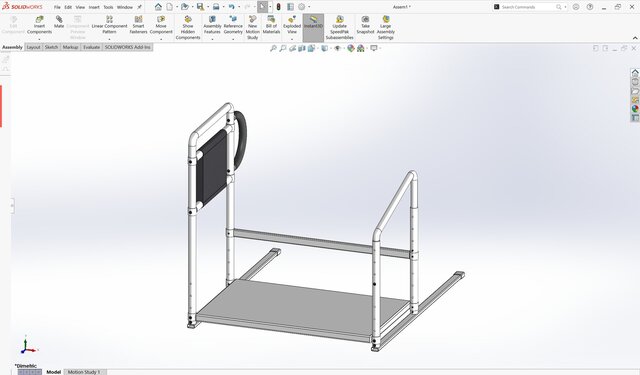Open the View menu
This screenshot has height=375, width=640.
[x=80, y=7]
